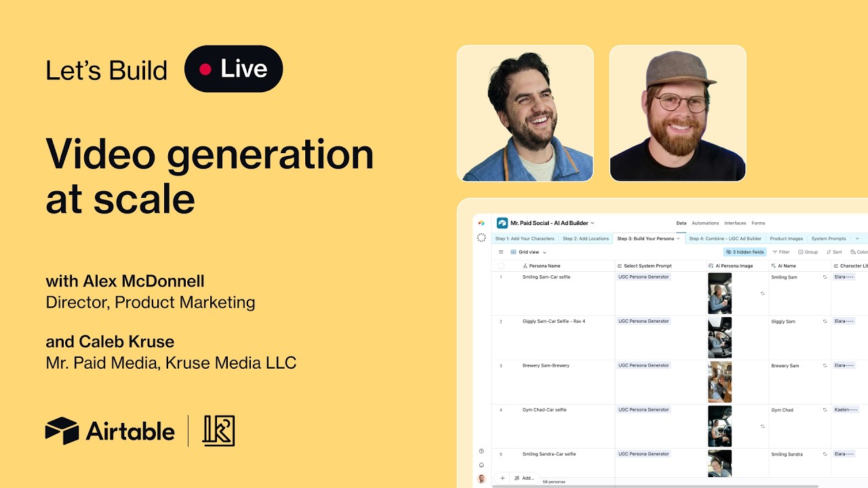Image resolution: width=868 pixels, height=488 pixels.
Task: Click the Filter toolbar button
Action: (x=781, y=252)
